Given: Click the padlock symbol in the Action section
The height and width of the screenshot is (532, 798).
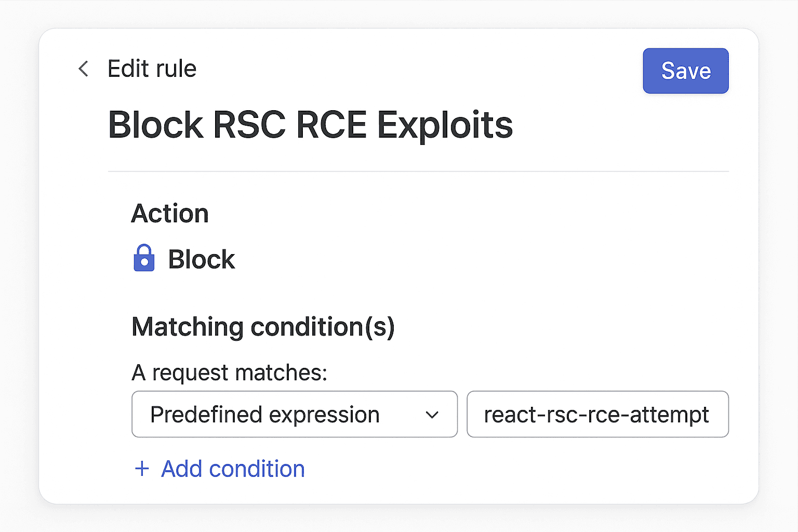Looking at the screenshot, I should pos(144,258).
